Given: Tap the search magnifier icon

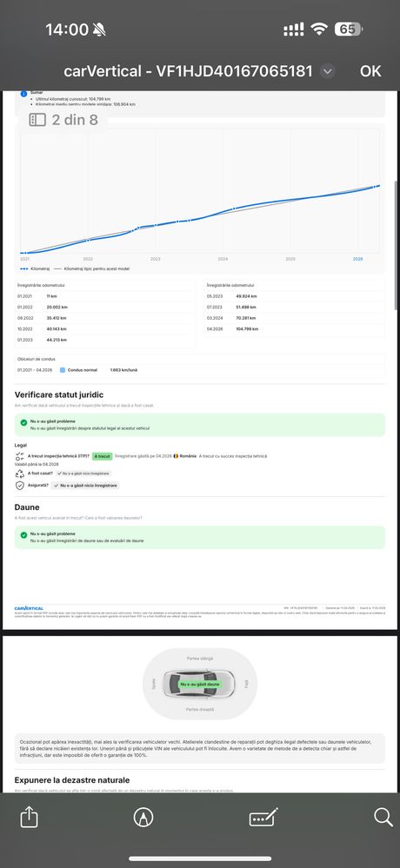Looking at the screenshot, I should [x=383, y=817].
